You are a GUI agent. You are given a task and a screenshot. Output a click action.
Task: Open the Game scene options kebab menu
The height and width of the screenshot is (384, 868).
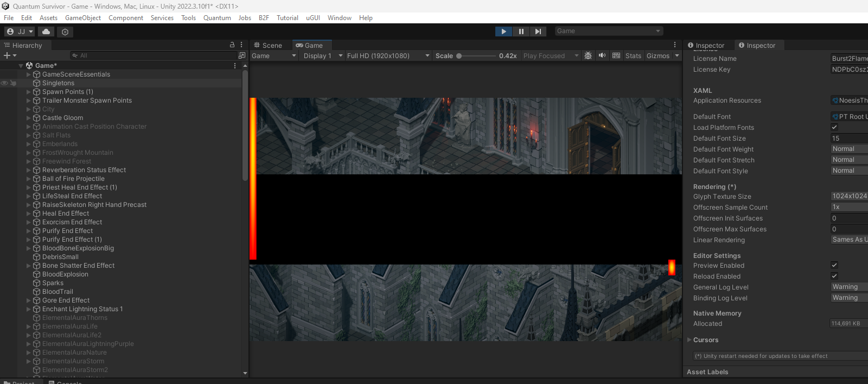click(x=235, y=66)
